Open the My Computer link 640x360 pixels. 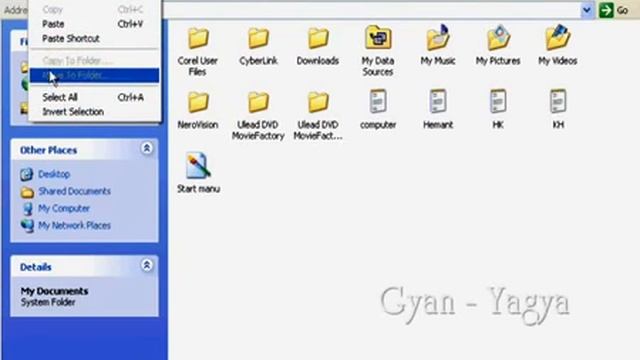coord(64,209)
